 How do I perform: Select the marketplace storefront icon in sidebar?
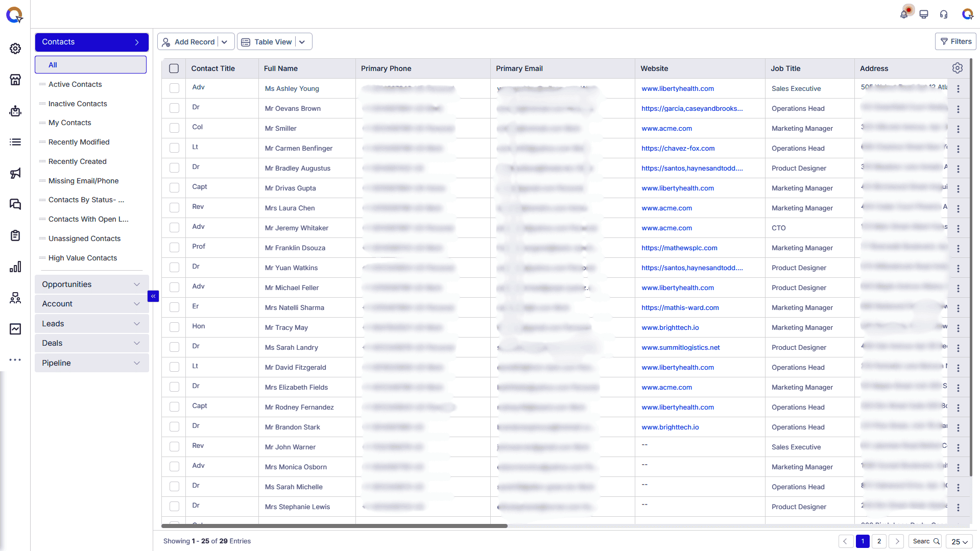point(15,80)
